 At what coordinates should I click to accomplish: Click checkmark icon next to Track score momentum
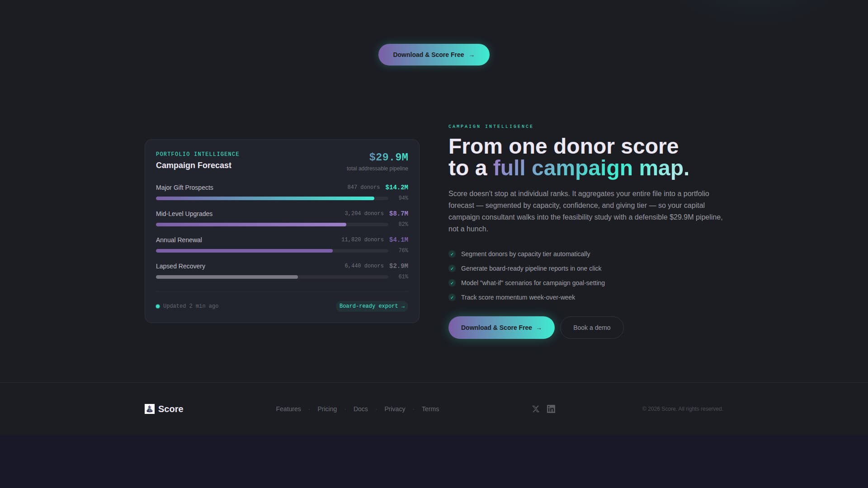coord(452,297)
